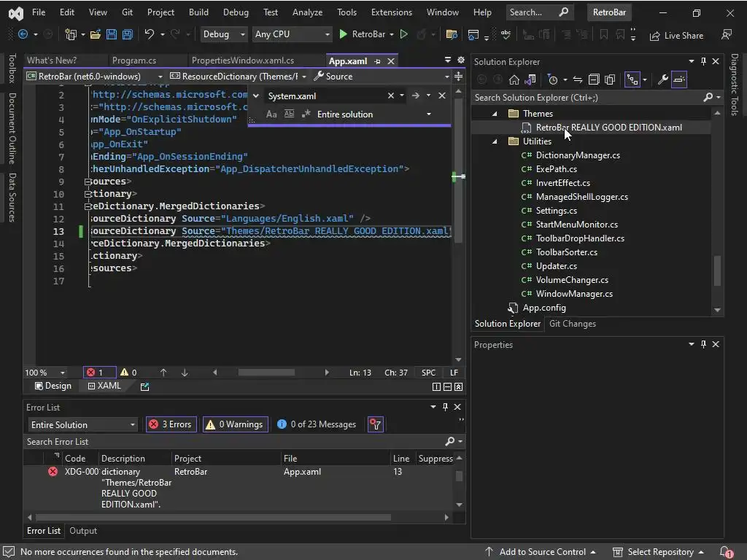747x560 pixels.
Task: Select the ToolbarSorter.cs file
Action: pyautogui.click(x=566, y=252)
